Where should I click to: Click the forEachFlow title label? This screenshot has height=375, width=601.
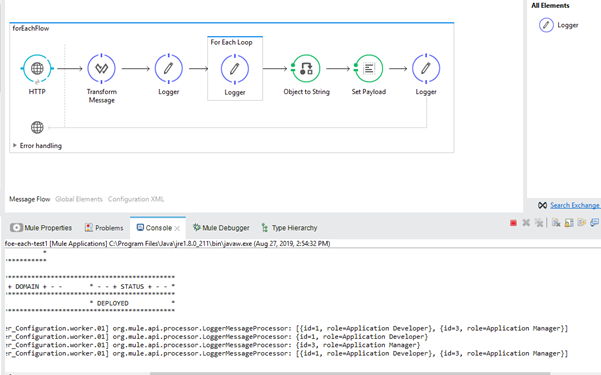31,28
